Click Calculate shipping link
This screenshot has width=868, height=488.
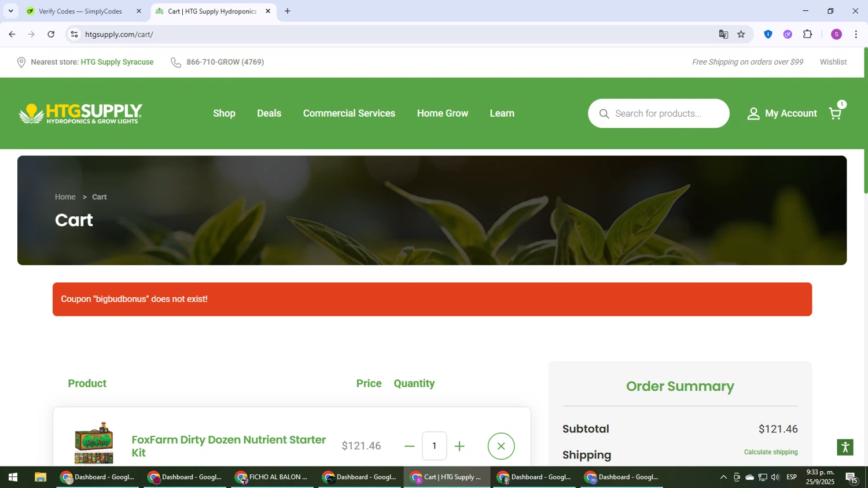click(x=771, y=452)
